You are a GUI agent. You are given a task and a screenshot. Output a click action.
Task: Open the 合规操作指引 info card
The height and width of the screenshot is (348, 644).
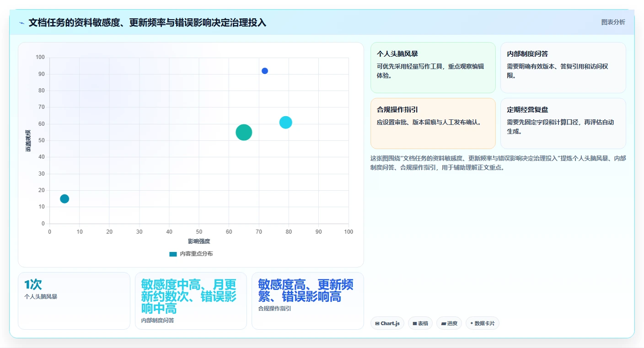(433, 123)
